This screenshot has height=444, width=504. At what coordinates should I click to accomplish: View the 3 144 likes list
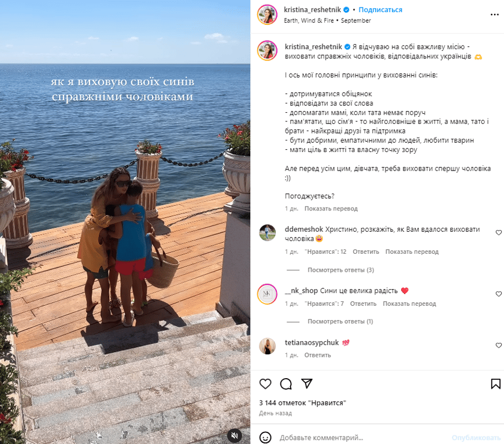click(x=302, y=403)
